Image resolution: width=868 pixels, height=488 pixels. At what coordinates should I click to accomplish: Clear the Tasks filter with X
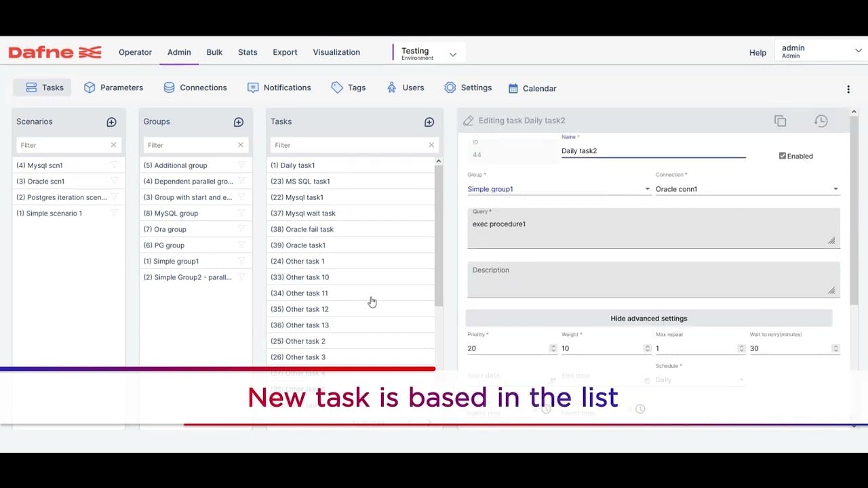(431, 145)
